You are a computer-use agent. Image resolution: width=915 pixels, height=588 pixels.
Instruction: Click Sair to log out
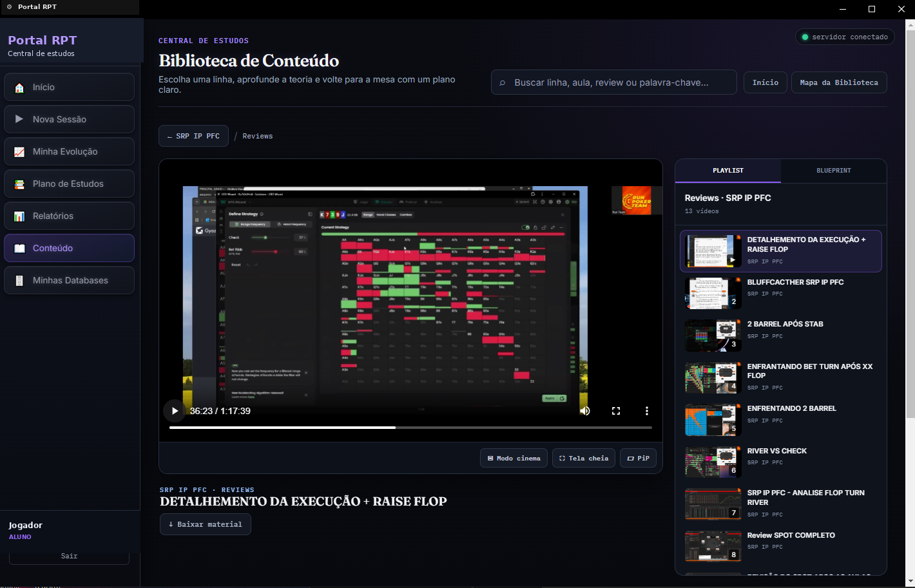[69, 556]
